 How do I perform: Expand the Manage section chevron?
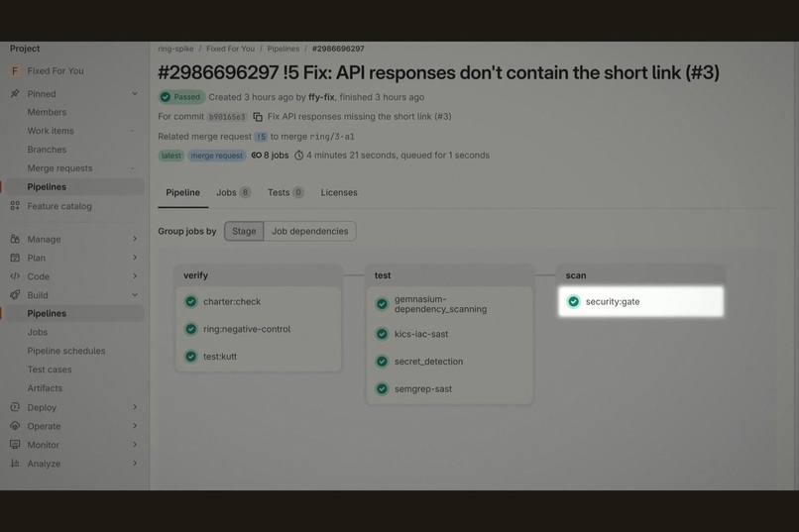pyautogui.click(x=135, y=239)
